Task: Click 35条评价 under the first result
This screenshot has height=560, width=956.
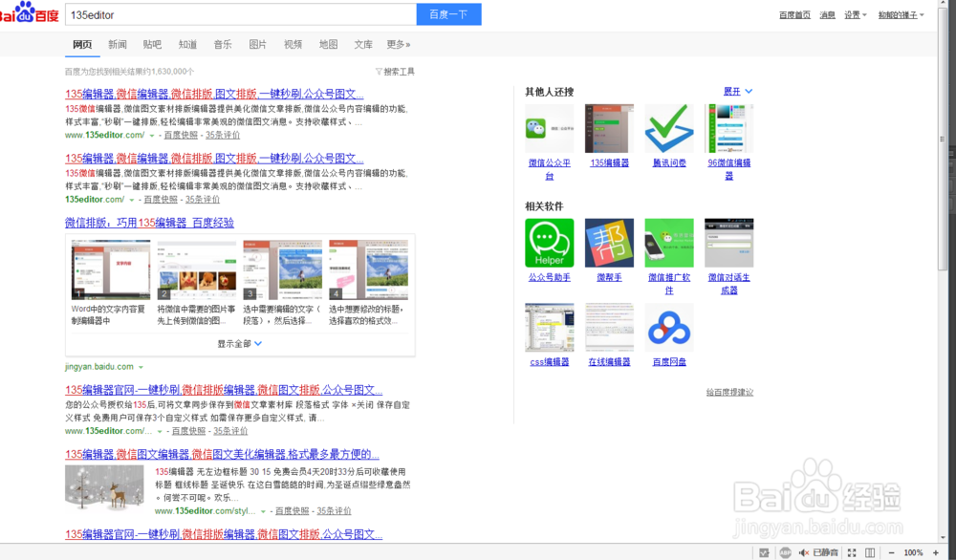Action: [x=223, y=136]
